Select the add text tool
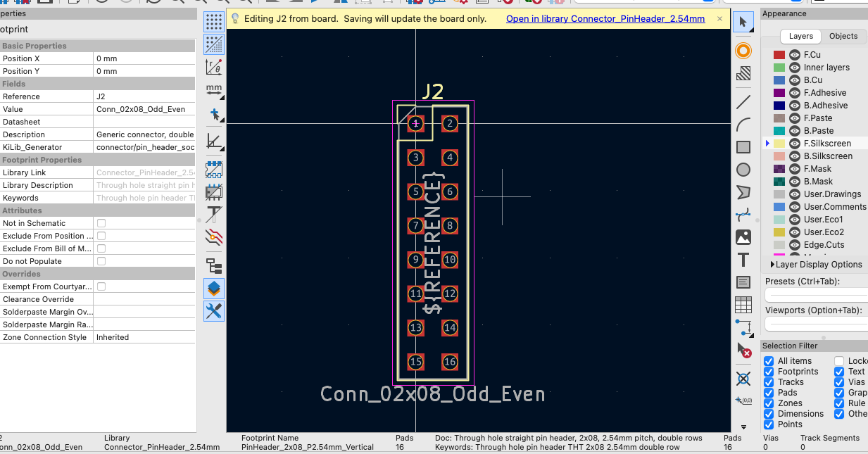 pos(743,260)
